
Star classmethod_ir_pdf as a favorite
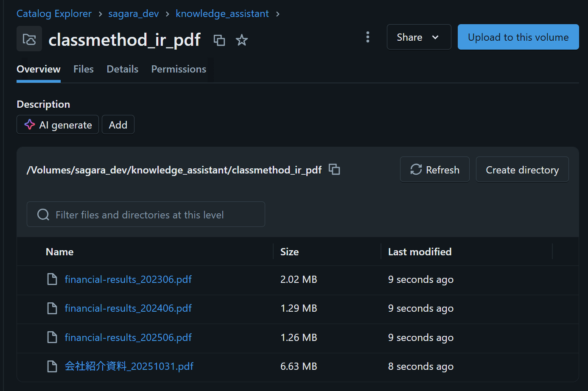(242, 40)
